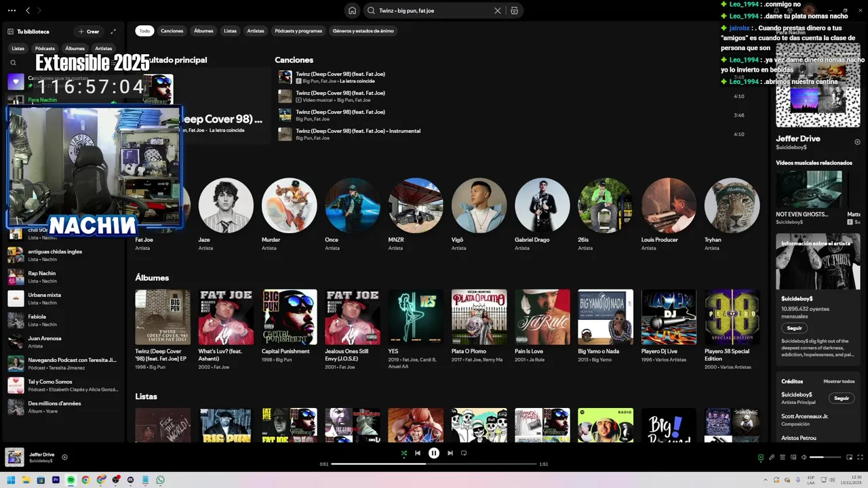Open Tal y Como Somos podcast

[x=64, y=385]
